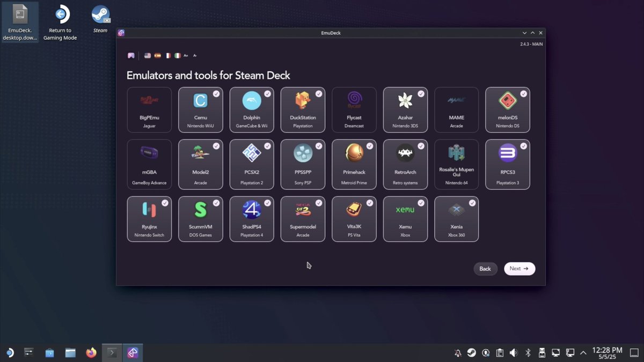644x362 pixels.
Task: Open removable disks tray icon
Action: click(541, 353)
